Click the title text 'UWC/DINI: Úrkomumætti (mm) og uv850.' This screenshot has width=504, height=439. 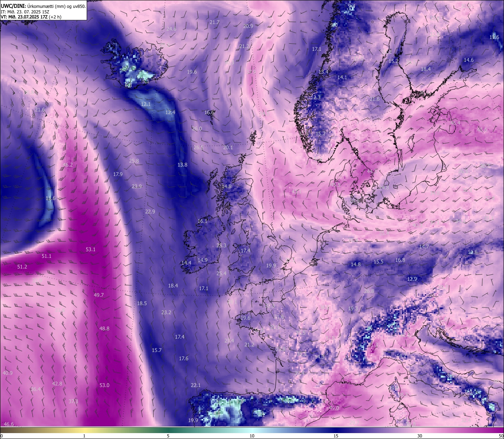click(43, 6)
